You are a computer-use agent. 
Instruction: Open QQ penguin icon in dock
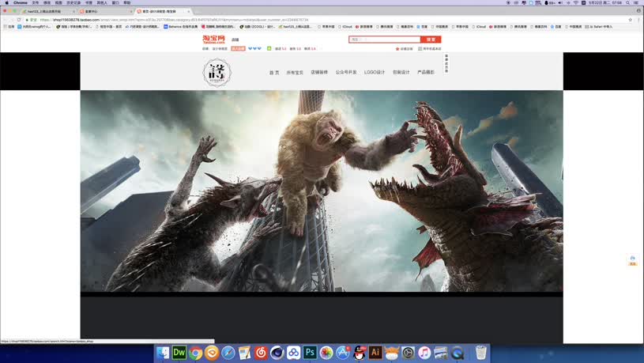click(x=359, y=353)
